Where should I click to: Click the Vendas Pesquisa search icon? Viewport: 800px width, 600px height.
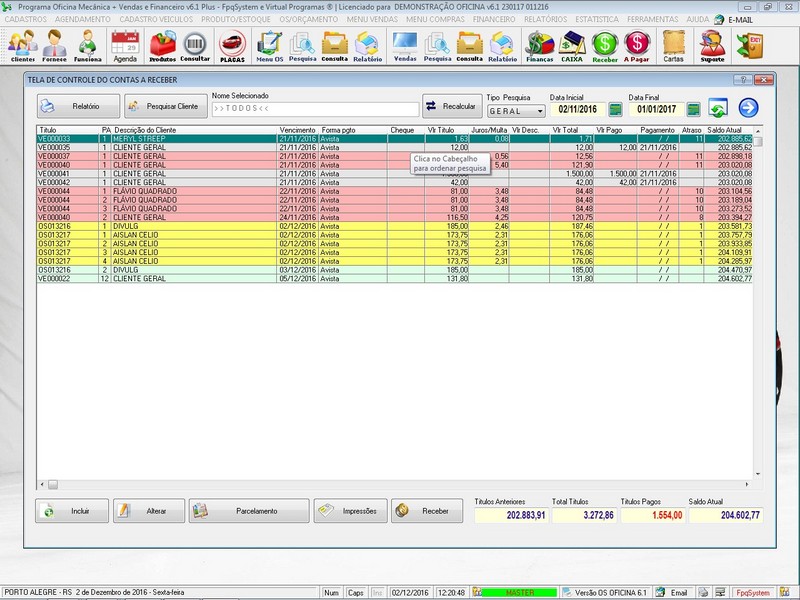(x=437, y=45)
